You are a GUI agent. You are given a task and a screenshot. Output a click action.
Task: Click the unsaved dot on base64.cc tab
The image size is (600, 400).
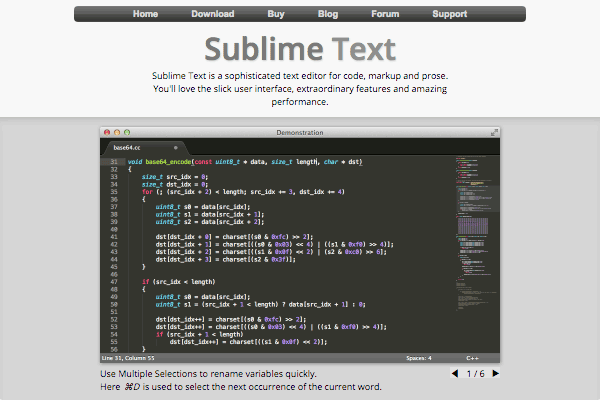tap(176, 148)
